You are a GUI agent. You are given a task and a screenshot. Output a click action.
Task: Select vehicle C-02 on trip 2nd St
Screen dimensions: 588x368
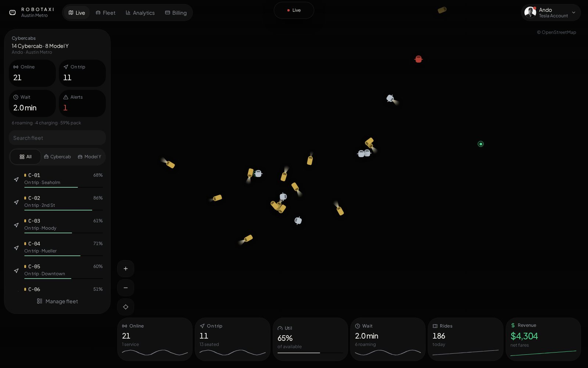[57, 202]
